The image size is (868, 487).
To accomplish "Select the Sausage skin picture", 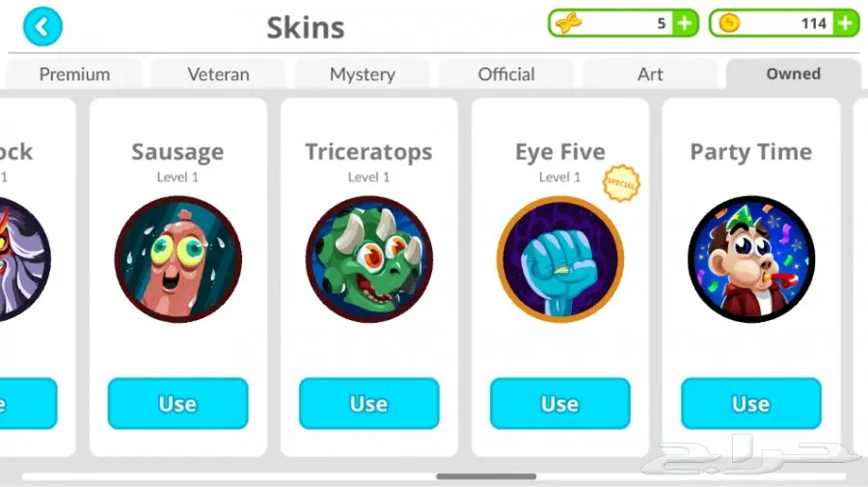I will (x=177, y=259).
